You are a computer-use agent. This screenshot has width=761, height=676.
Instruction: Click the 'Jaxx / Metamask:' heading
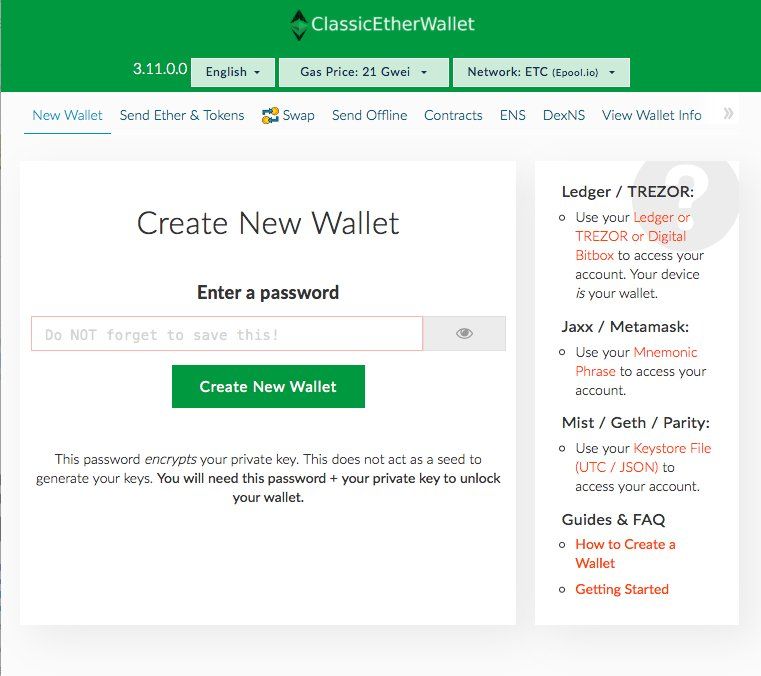point(625,327)
